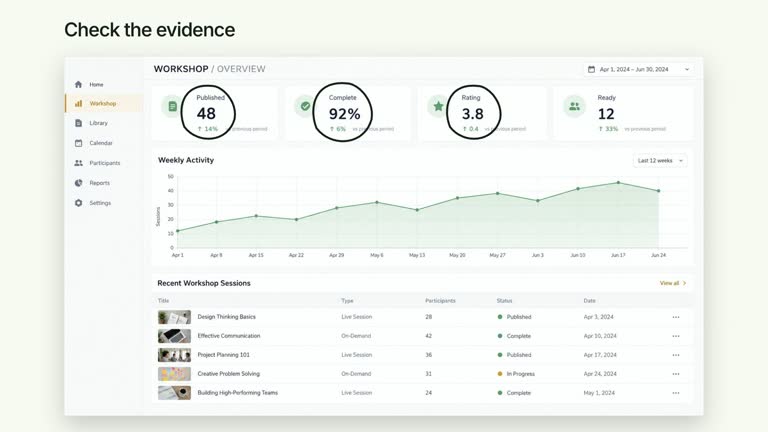
Task: Click the Complete card checkmark icon
Action: click(305, 106)
